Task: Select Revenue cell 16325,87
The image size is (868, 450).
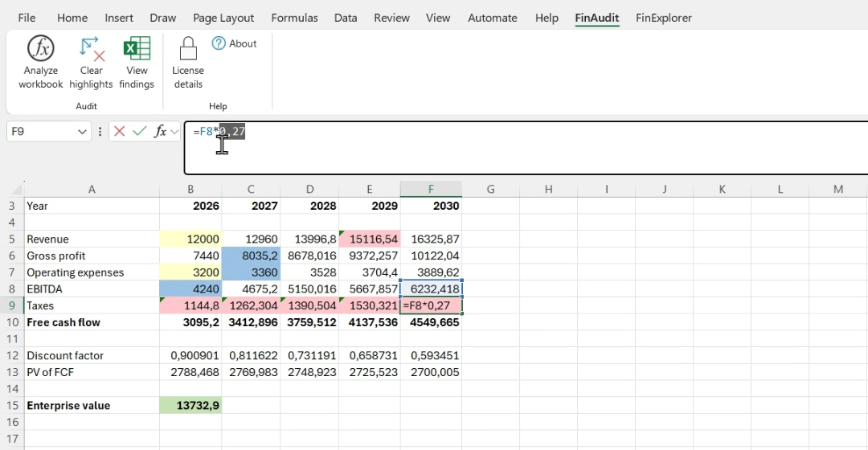Action: point(431,239)
